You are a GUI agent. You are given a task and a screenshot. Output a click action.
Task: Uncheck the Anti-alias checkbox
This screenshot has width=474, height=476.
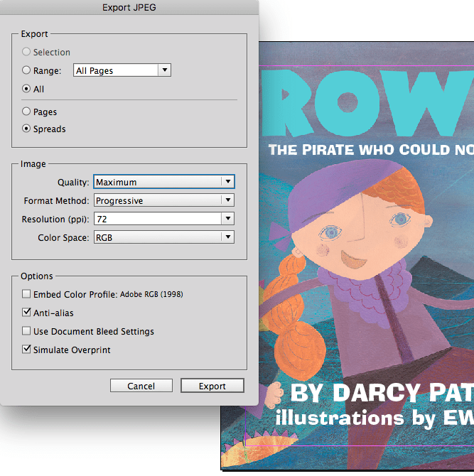tap(26, 313)
